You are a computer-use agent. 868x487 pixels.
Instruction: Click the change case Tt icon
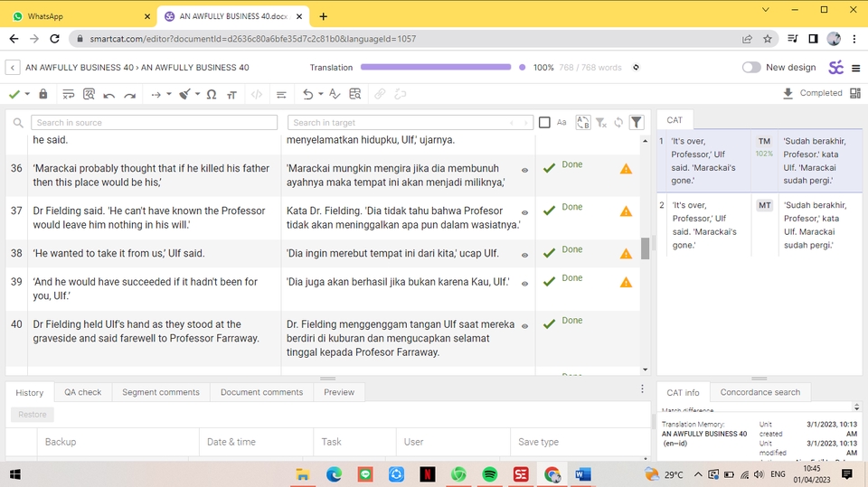(232, 95)
